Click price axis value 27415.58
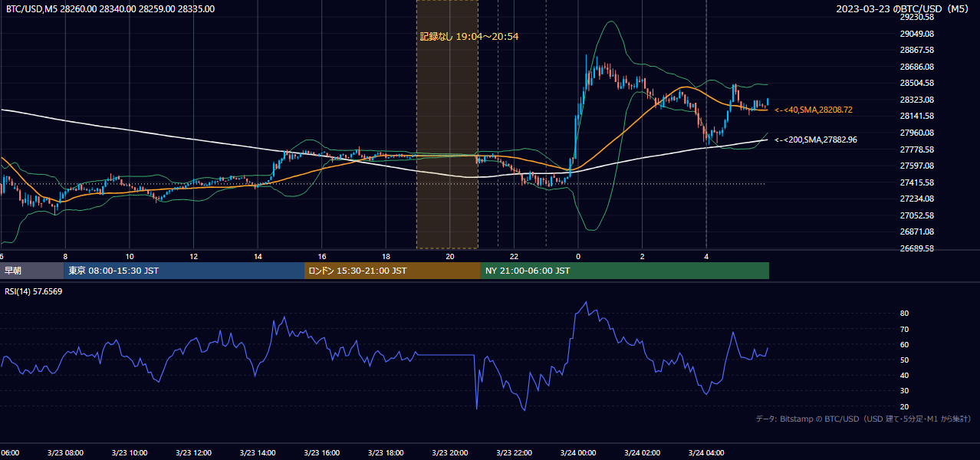 click(916, 182)
